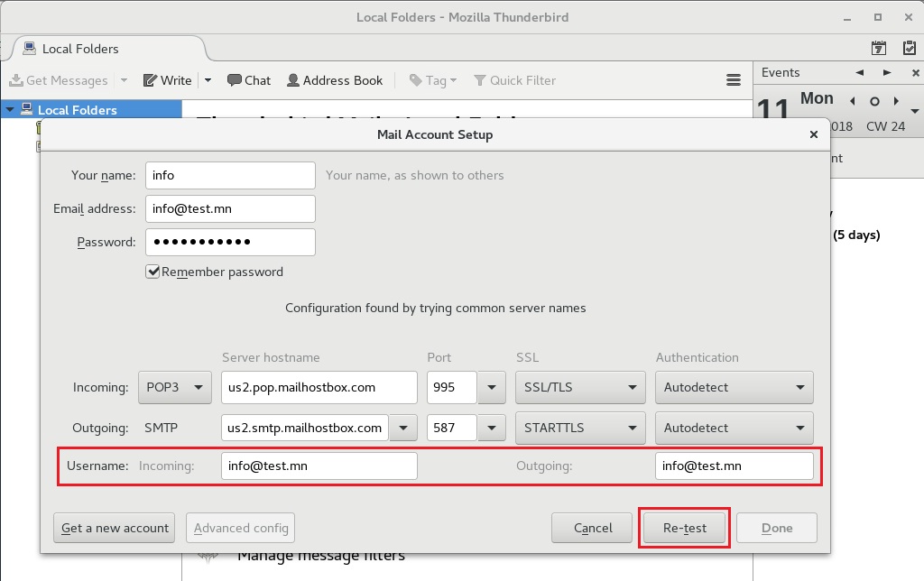The image size is (924, 581).
Task: Open the incoming POP3 protocol dropdown
Action: tap(175, 387)
